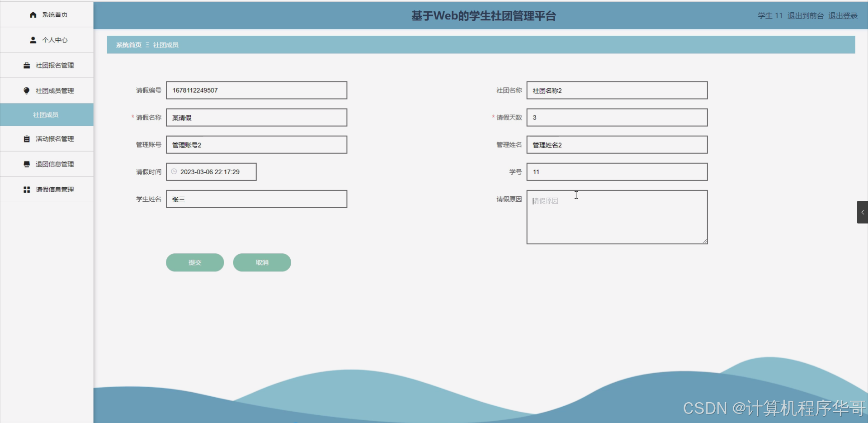Image resolution: width=868 pixels, height=423 pixels.
Task: Click the 基于Web的学生社团管理平台 title
Action: pos(483,16)
